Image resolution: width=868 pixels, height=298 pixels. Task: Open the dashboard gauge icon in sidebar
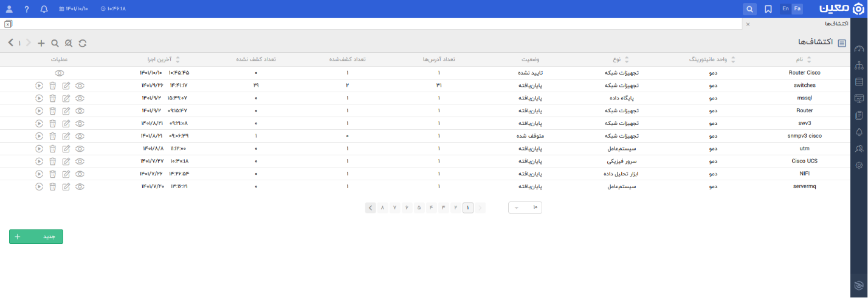pyautogui.click(x=859, y=49)
